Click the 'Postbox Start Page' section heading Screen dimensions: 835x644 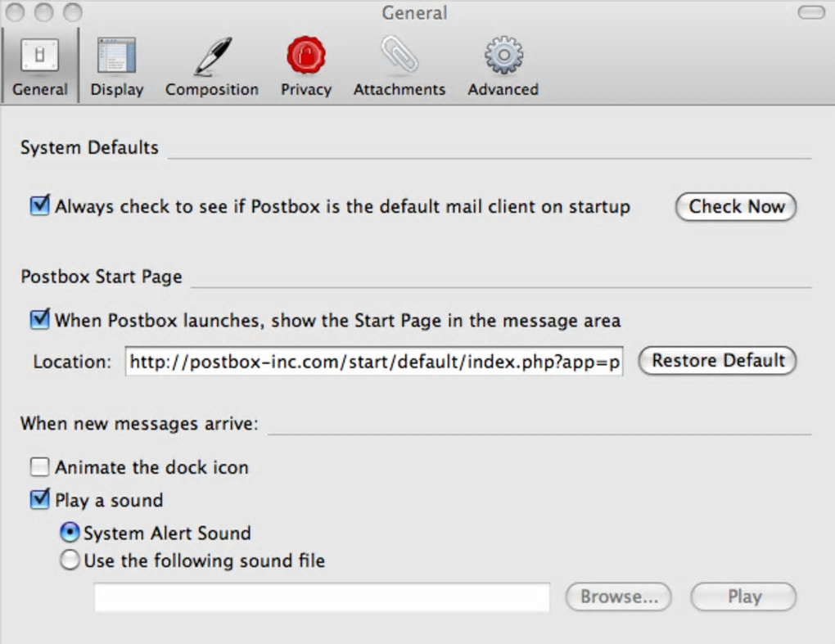(x=102, y=277)
